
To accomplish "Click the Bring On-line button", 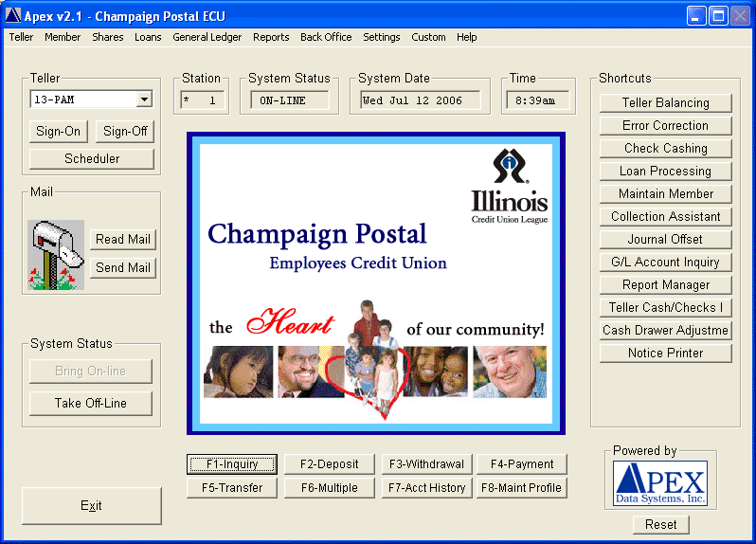I will [x=91, y=372].
